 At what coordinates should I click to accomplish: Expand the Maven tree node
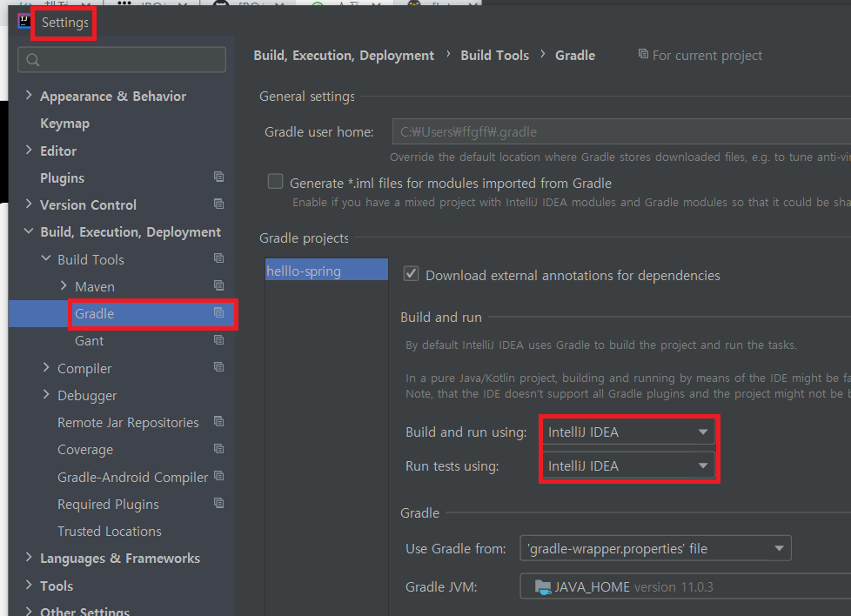(x=64, y=285)
